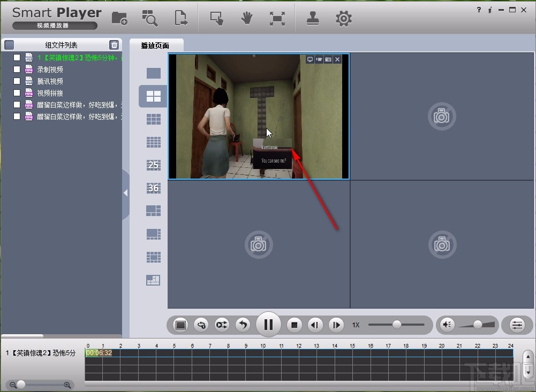Click the trash icon in file list
The image size is (536, 392).
[114, 45]
